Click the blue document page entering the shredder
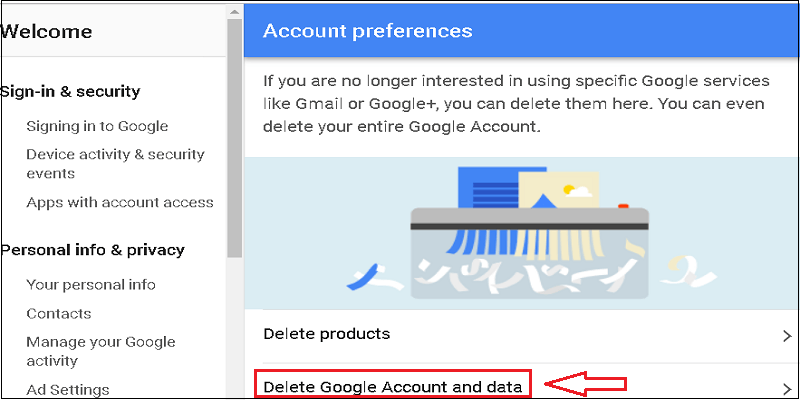 tap(485, 187)
